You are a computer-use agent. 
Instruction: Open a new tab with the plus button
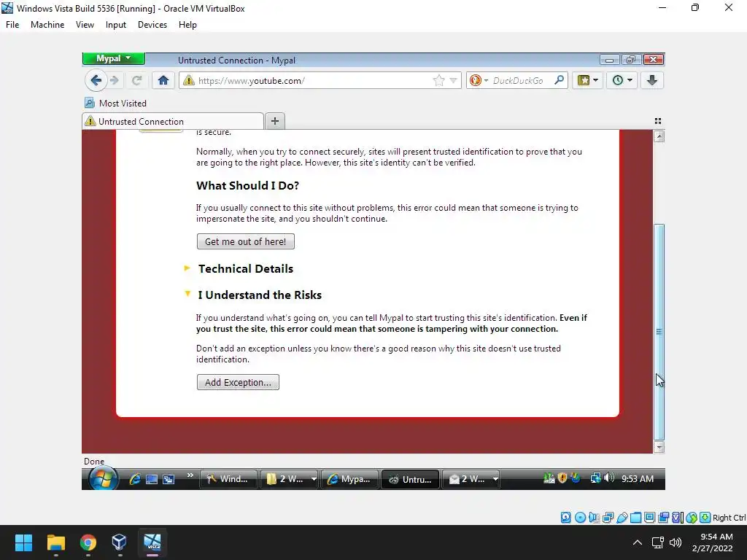(x=275, y=121)
